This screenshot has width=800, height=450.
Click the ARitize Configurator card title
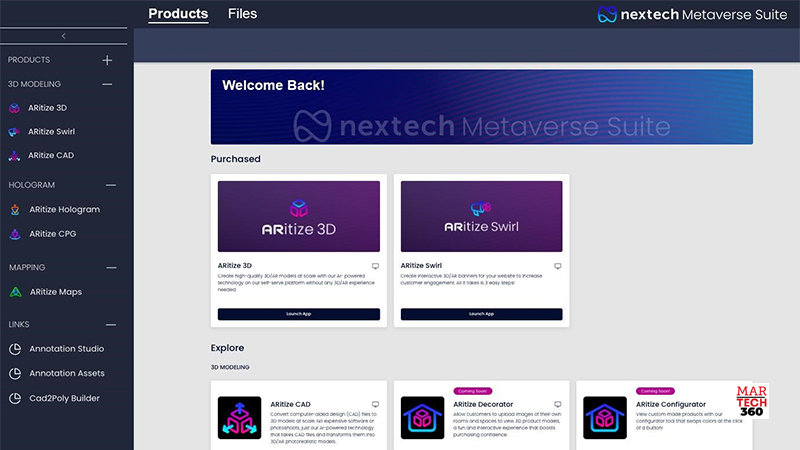point(671,405)
